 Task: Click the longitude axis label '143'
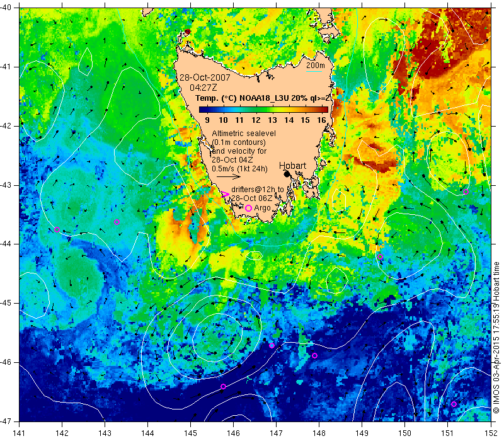click(105, 433)
